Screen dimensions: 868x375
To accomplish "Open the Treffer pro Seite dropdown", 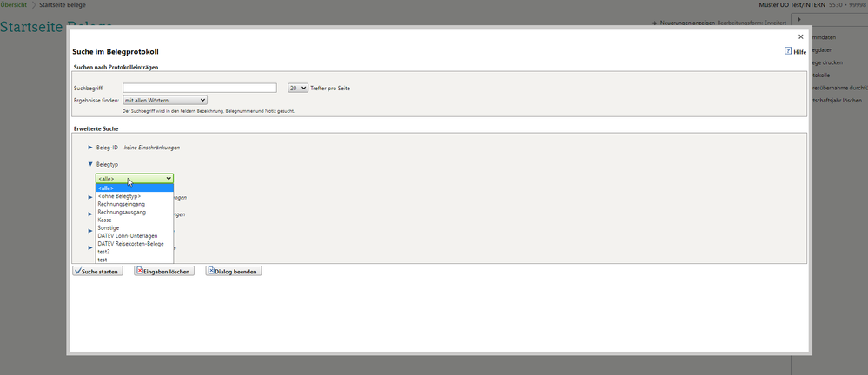I will tap(298, 88).
